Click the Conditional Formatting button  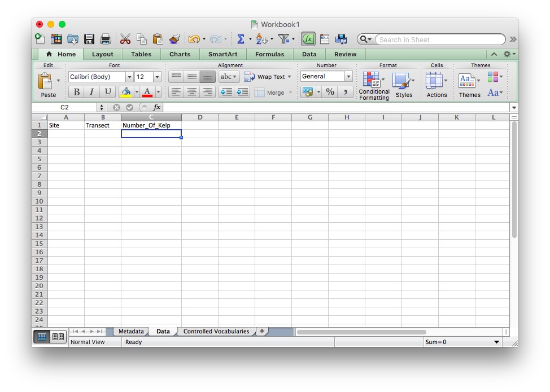coord(374,86)
